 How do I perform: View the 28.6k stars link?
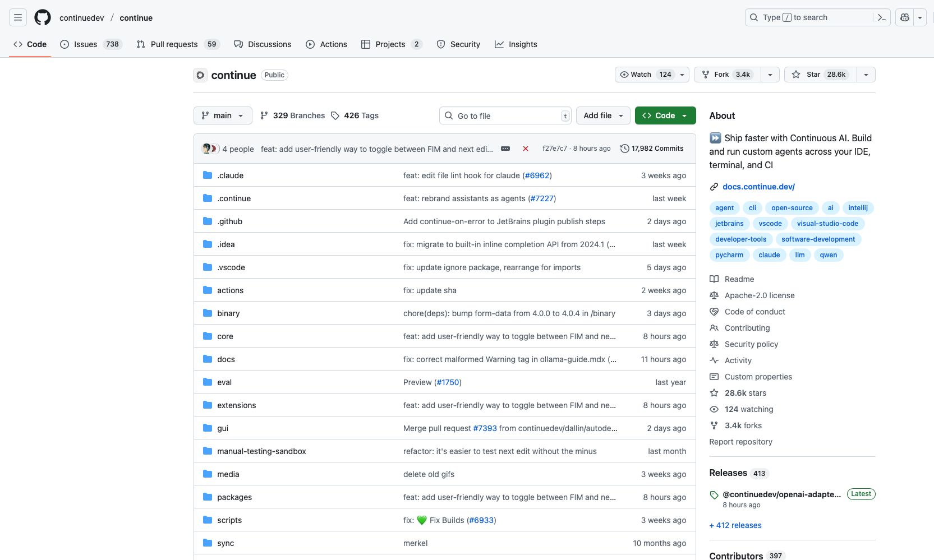738,393
